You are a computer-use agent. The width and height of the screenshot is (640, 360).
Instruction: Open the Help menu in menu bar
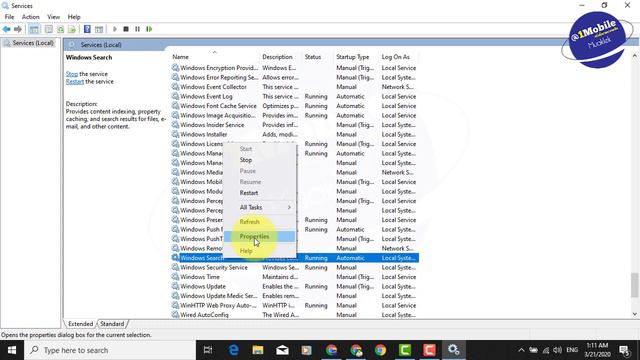pyautogui.click(x=74, y=17)
